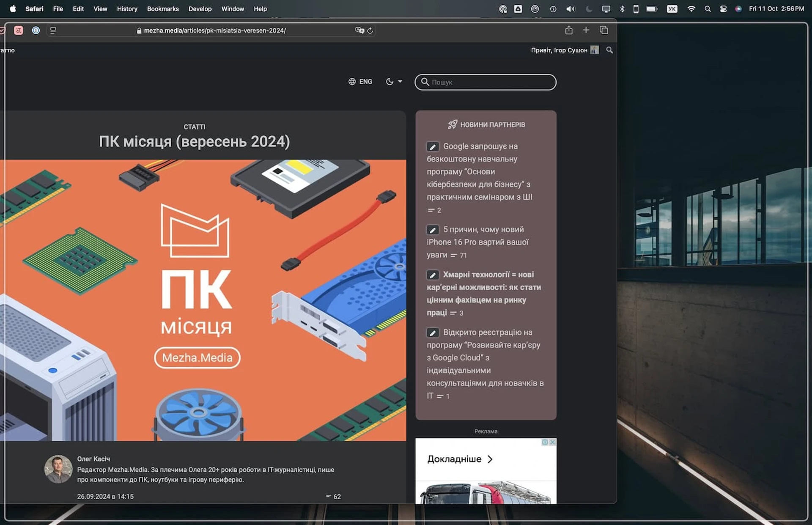
Task: Expand the theme switcher dropdown arrow
Action: coord(400,82)
